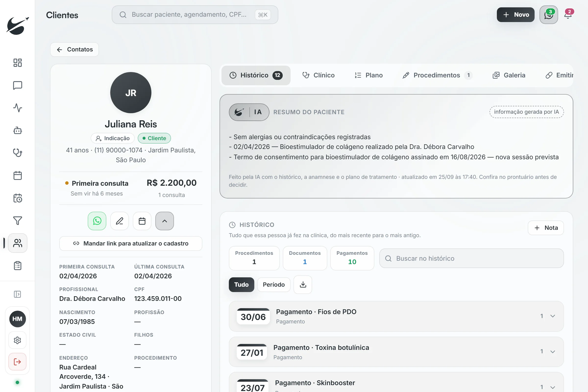The width and height of the screenshot is (588, 392).
Task: Open the stethoscope sidebar icon
Action: click(x=17, y=153)
